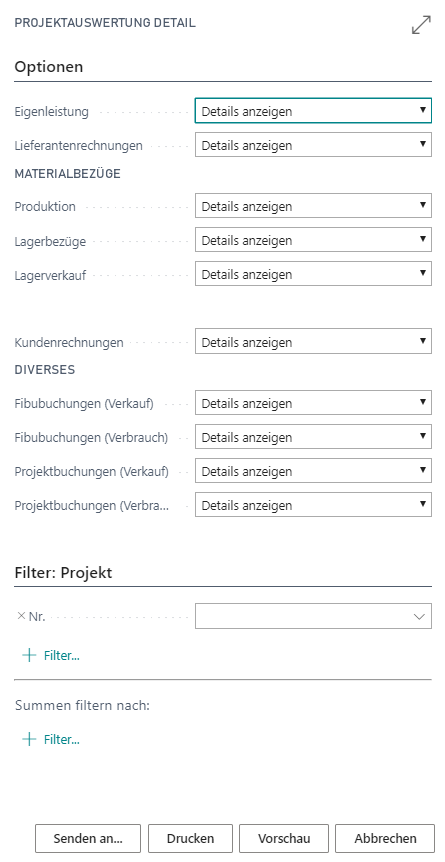Viewport: 445px width, 862px height.
Task: Expand the dialog with the double-arrow icon
Action: click(x=421, y=25)
